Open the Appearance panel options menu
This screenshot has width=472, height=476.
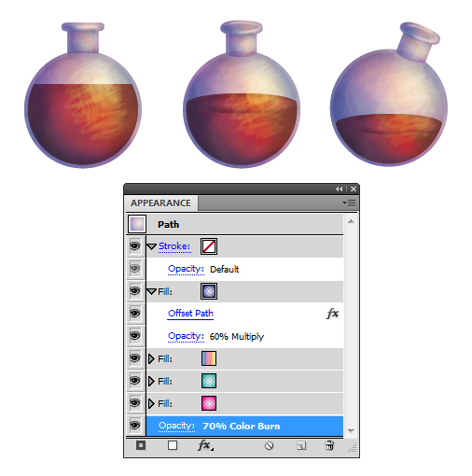click(349, 203)
